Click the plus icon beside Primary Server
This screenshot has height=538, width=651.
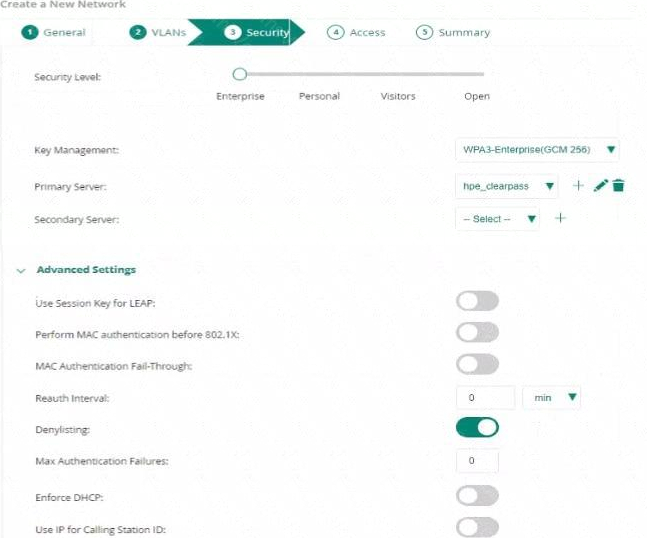[578, 186]
